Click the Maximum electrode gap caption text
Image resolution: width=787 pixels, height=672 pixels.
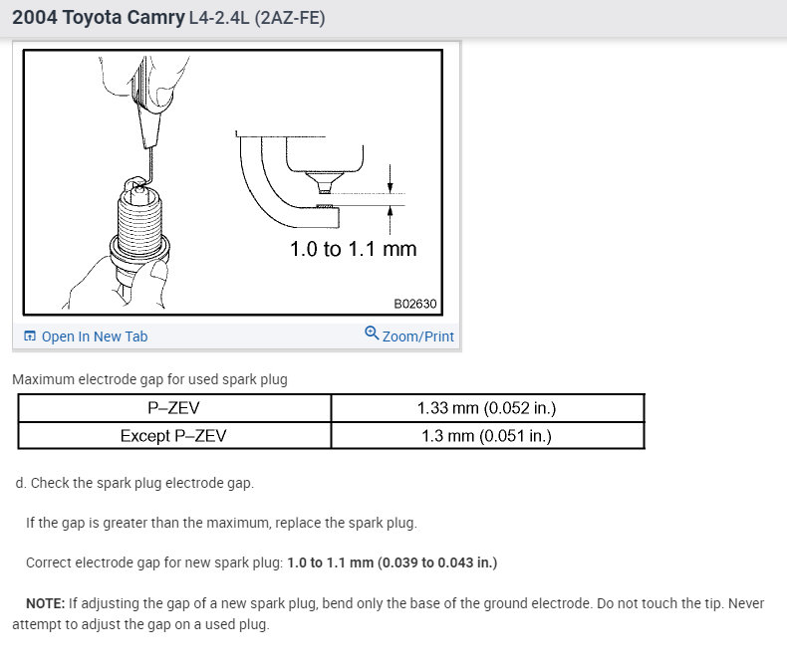tap(149, 379)
